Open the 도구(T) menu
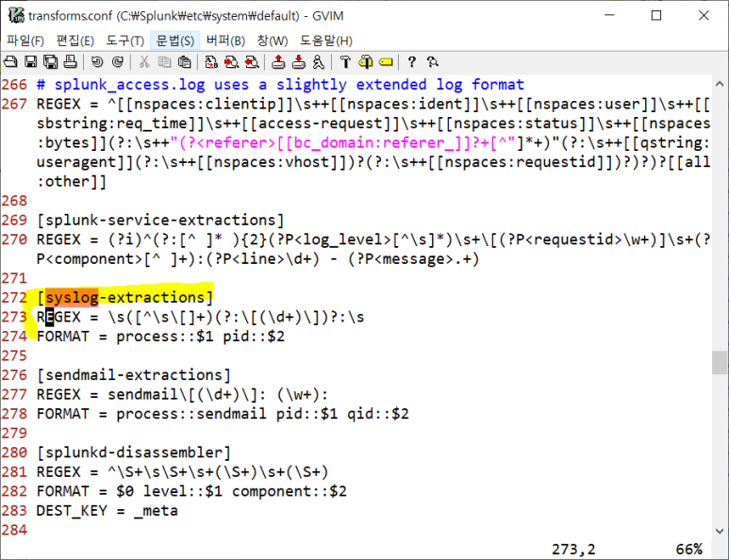This screenshot has width=729, height=560. pos(125,41)
